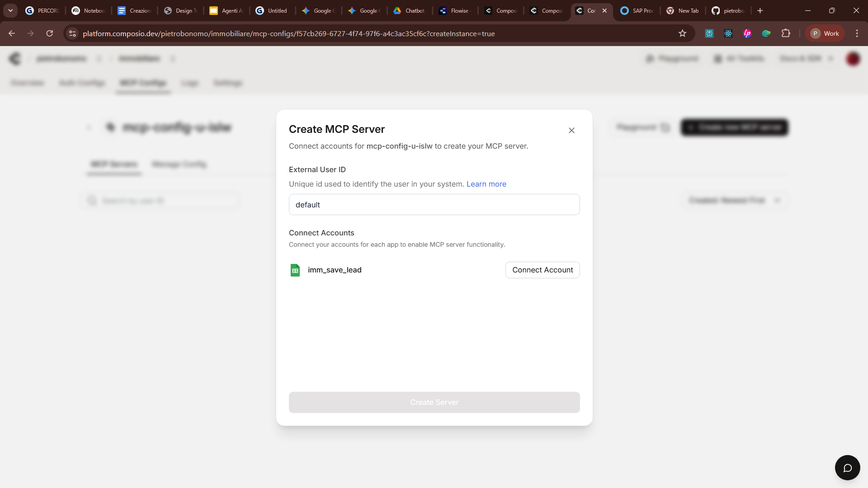Open the site information icon in address bar
868x488 pixels.
coord(72,33)
